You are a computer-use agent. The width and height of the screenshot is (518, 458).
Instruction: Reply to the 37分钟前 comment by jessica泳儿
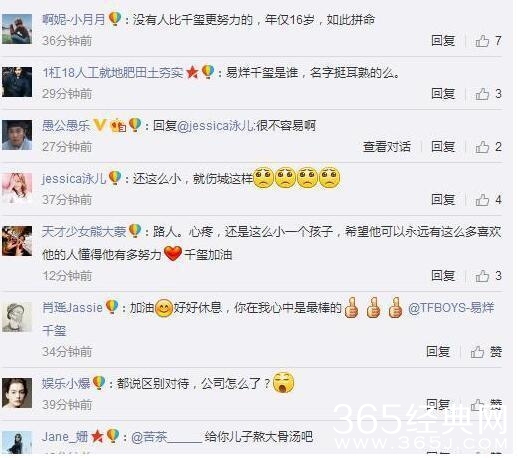click(443, 200)
